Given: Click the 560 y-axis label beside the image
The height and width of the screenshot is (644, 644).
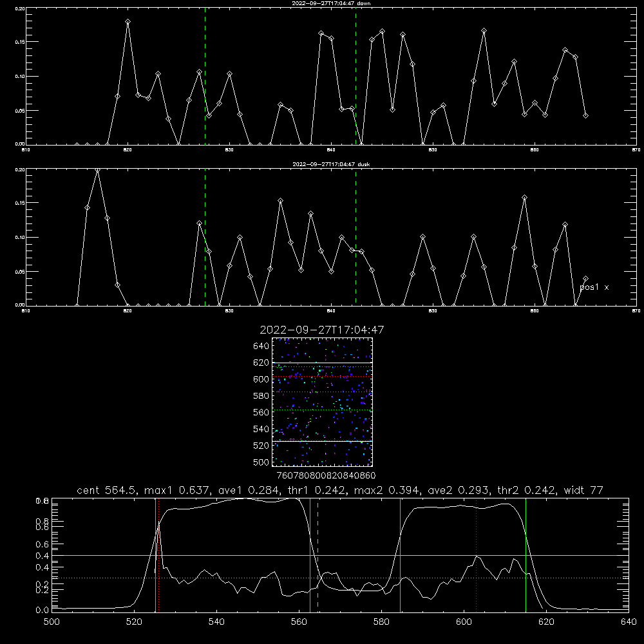Looking at the screenshot, I should pyautogui.click(x=261, y=412).
